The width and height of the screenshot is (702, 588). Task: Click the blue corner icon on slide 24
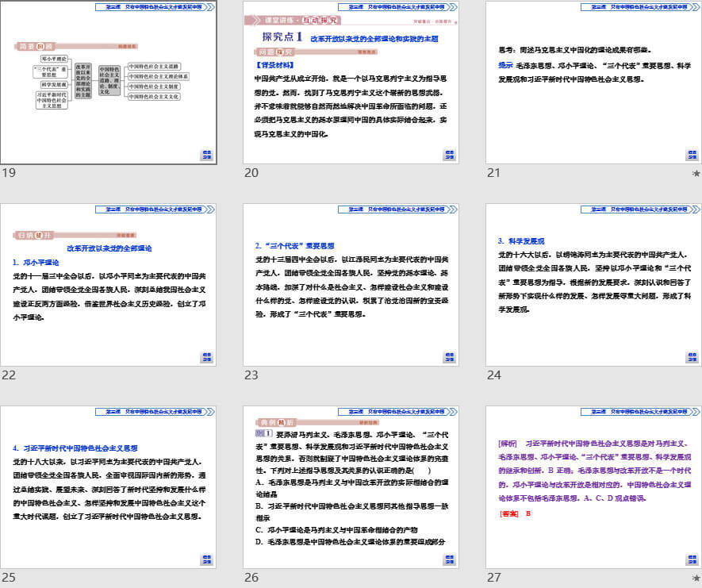(692, 357)
